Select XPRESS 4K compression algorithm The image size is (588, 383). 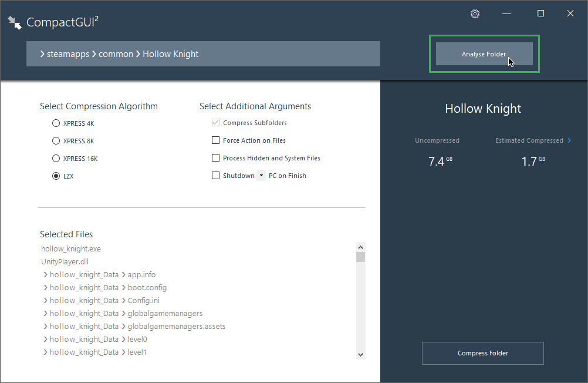pos(56,123)
